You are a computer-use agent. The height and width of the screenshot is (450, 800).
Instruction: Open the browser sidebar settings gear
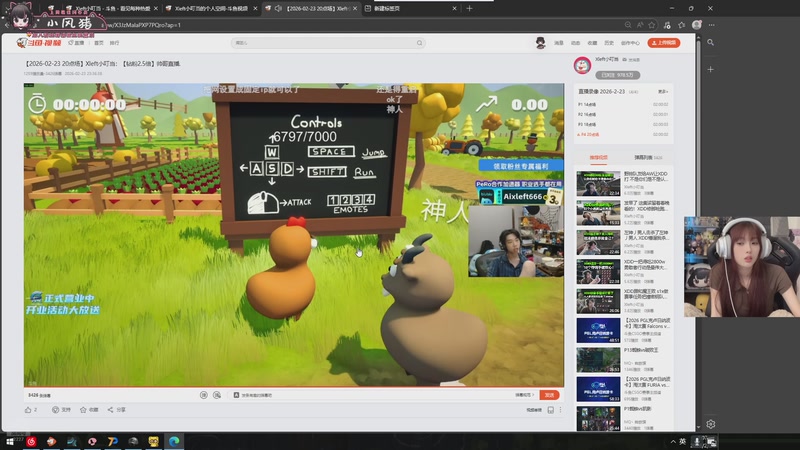coord(711,424)
